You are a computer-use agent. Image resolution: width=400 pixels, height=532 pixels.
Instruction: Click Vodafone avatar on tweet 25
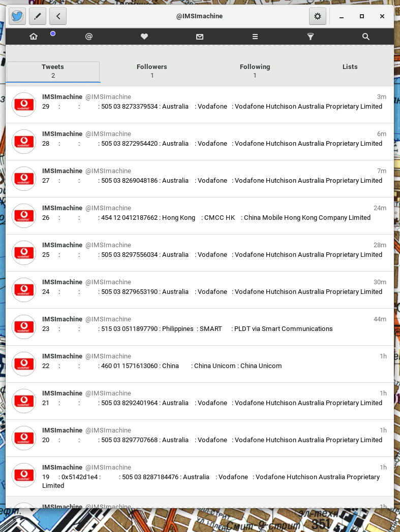24,252
